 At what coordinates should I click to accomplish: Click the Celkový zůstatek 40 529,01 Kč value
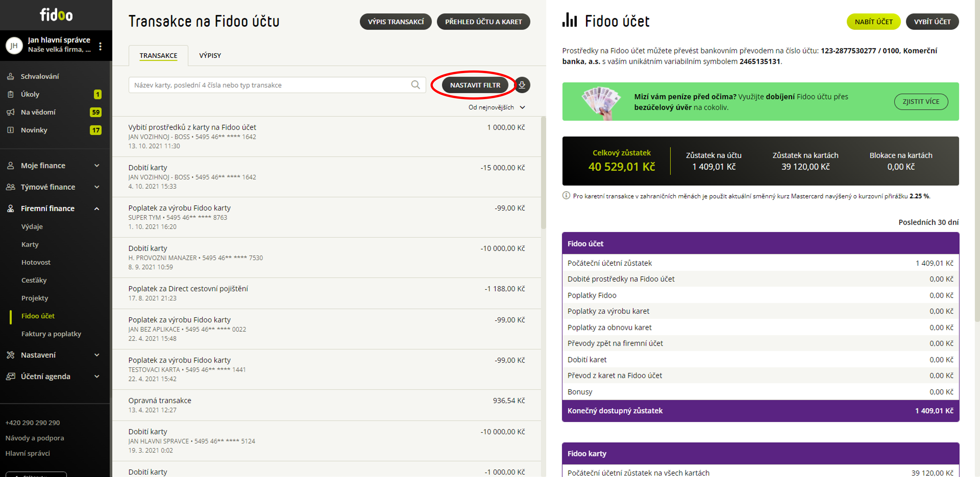(x=622, y=167)
